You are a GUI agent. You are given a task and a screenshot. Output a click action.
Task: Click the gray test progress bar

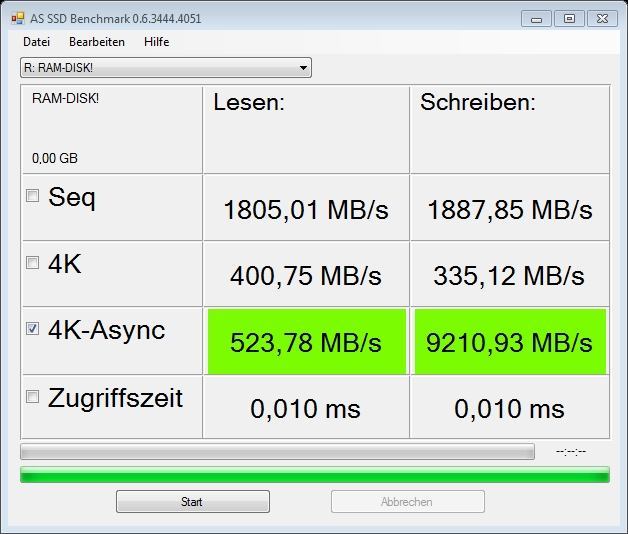pyautogui.click(x=277, y=451)
